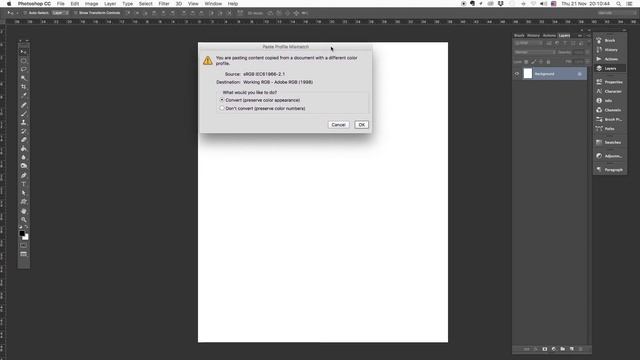Switch to the Actions tab
640x360 pixels.
click(549, 36)
